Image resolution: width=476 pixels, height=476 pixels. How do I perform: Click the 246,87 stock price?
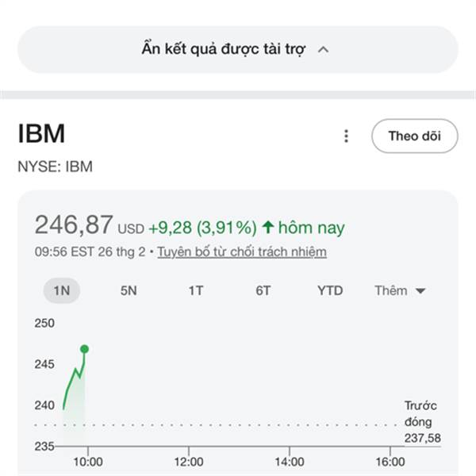(x=74, y=225)
